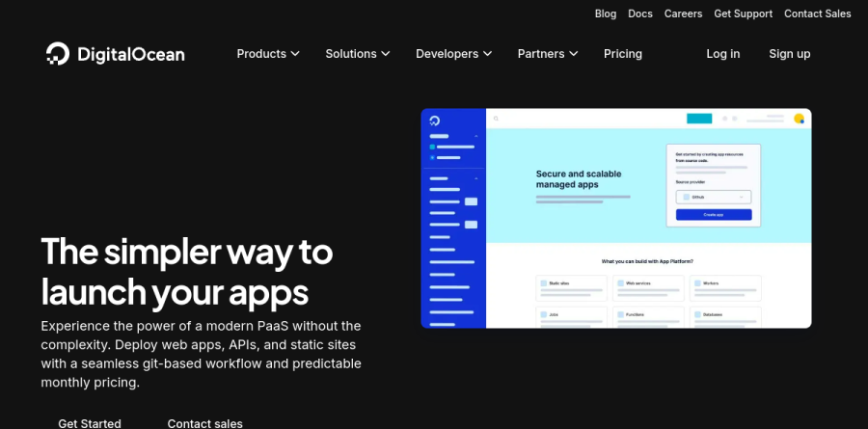
Task: Go to the Pricing page
Action: 623,54
